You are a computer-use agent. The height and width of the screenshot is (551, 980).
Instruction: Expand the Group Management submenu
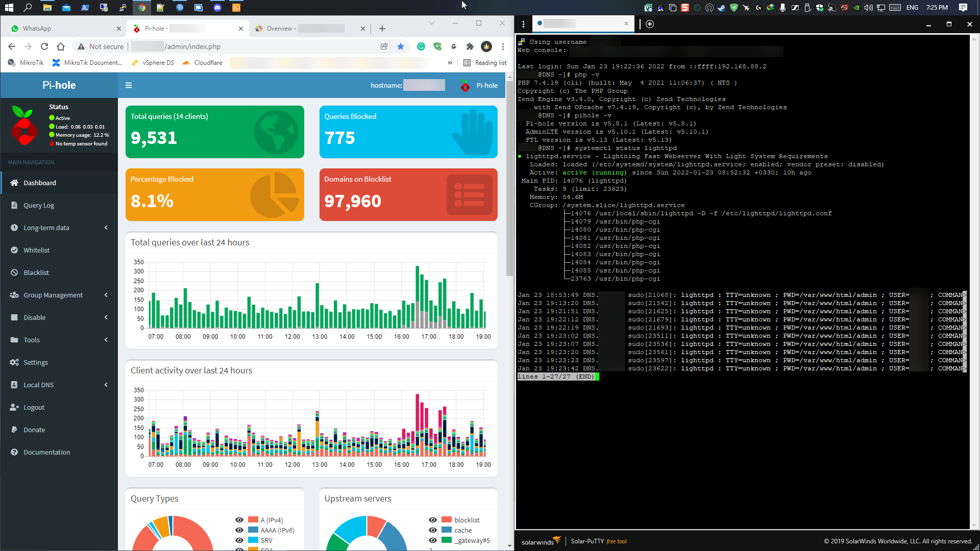coord(59,295)
